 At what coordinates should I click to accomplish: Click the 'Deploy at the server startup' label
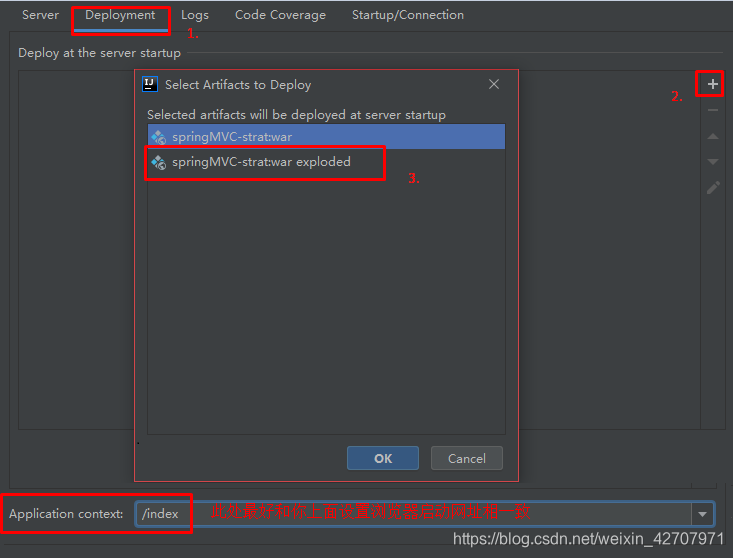(x=100, y=53)
